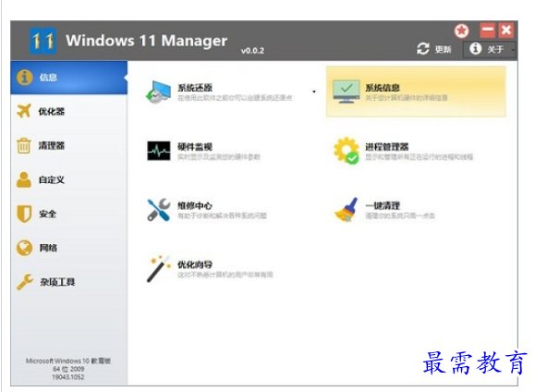The image size is (535, 392).
Task: Launch the 进程管理器 title link
Action: point(387,147)
